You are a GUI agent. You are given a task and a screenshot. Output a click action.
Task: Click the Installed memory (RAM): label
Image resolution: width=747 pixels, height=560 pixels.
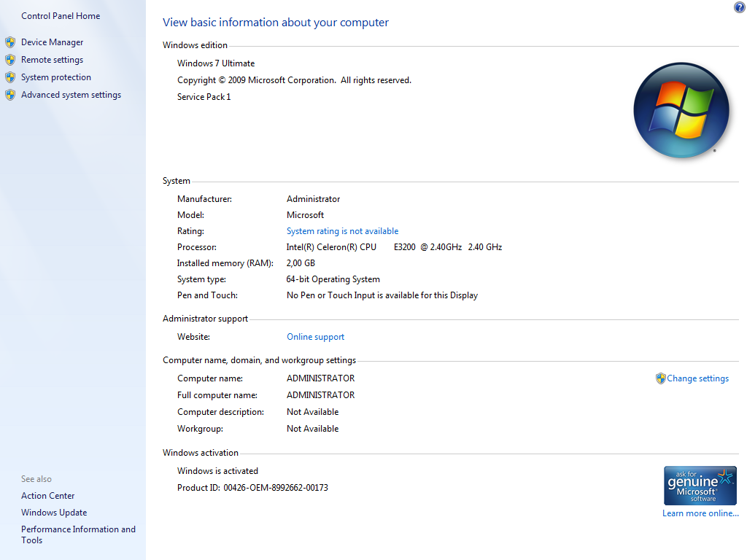coord(225,263)
